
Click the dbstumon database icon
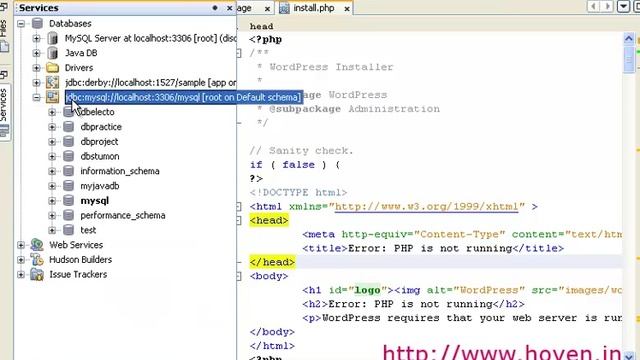pos(69,156)
